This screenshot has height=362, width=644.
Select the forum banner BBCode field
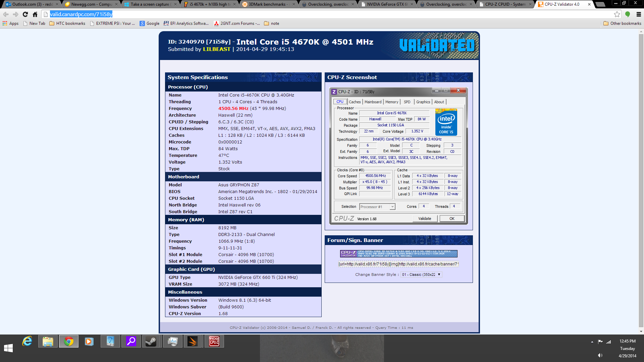398,264
